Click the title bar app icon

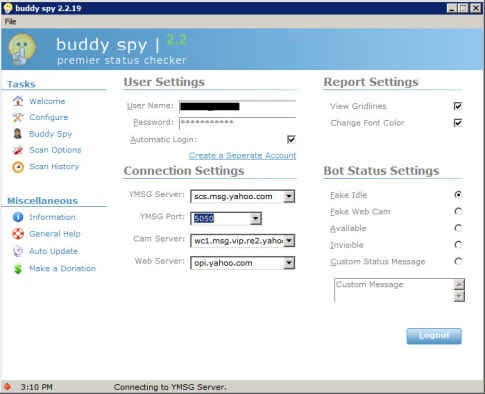(7, 8)
